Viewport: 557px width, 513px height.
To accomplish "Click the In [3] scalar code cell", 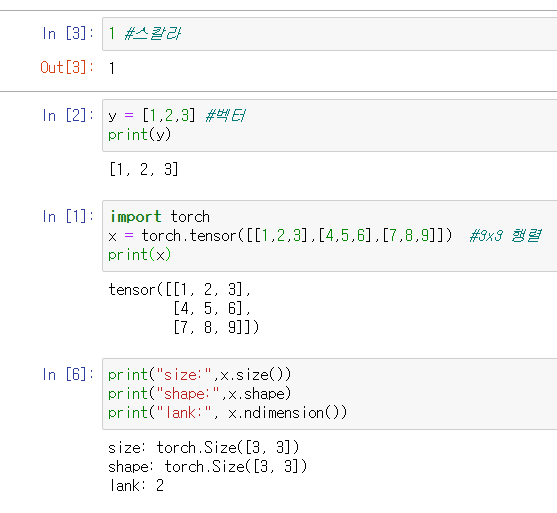I will point(330,34).
